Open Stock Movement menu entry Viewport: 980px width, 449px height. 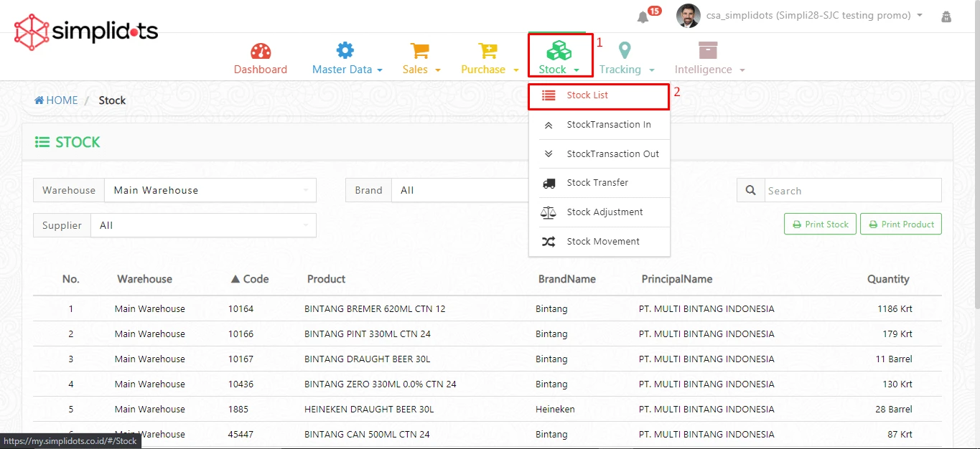[x=604, y=241]
